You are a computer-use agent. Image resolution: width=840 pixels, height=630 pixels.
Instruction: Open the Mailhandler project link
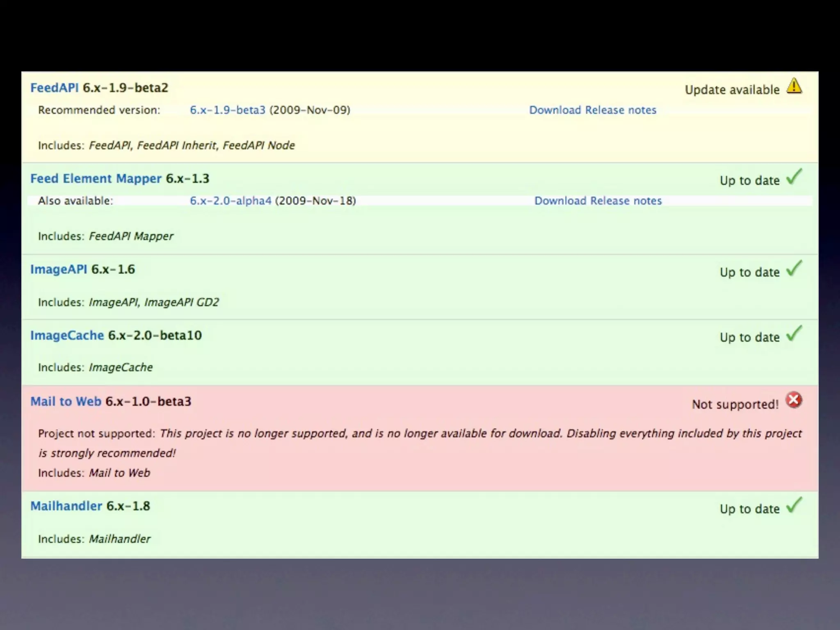(66, 506)
